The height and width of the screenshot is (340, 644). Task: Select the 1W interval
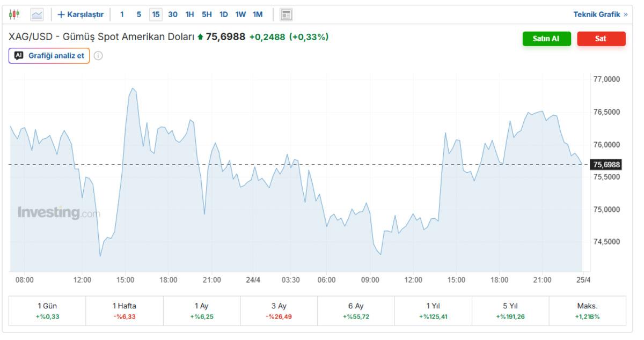click(x=240, y=14)
